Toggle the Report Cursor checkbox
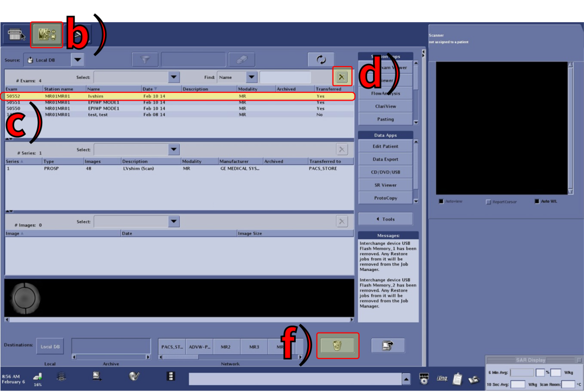This screenshot has height=392, width=584. click(488, 202)
